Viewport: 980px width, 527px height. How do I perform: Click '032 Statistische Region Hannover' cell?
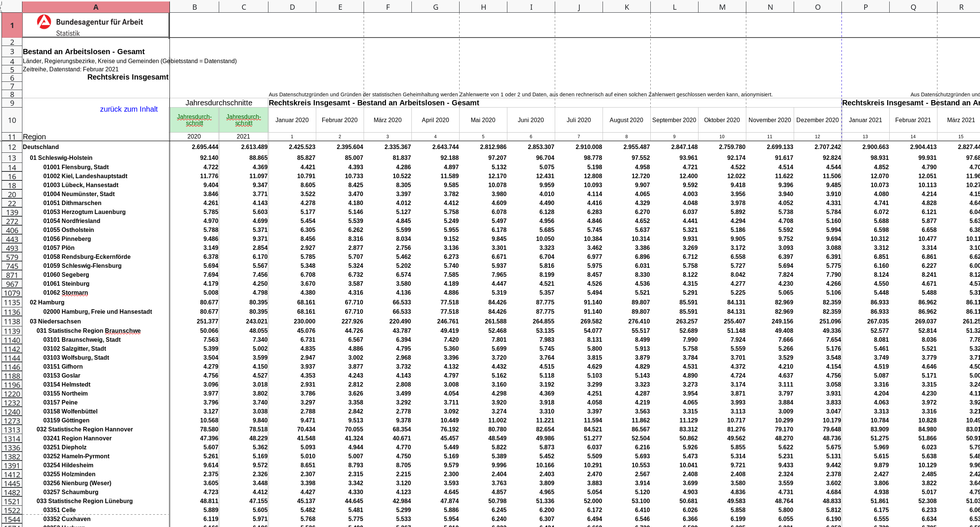click(85, 429)
